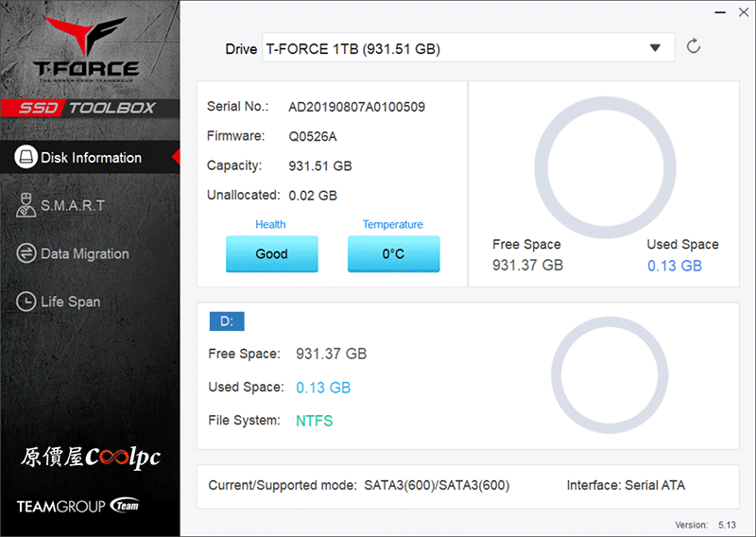Click the disk usage ring chart
Viewport: 756px width, 537px height.
[x=605, y=167]
